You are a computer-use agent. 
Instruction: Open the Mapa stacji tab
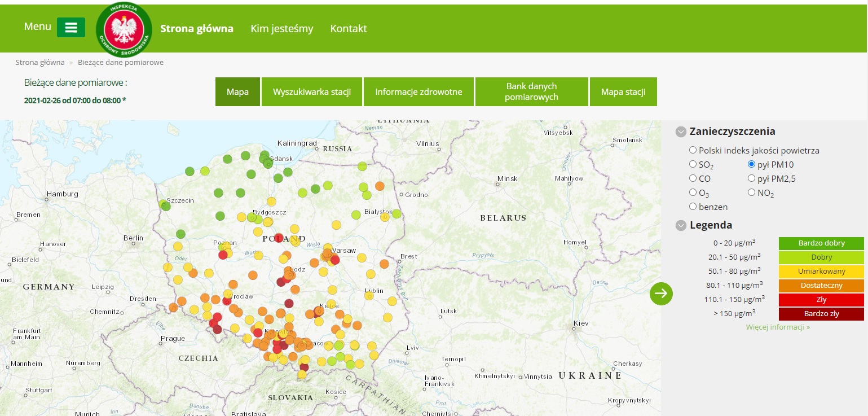pos(623,91)
